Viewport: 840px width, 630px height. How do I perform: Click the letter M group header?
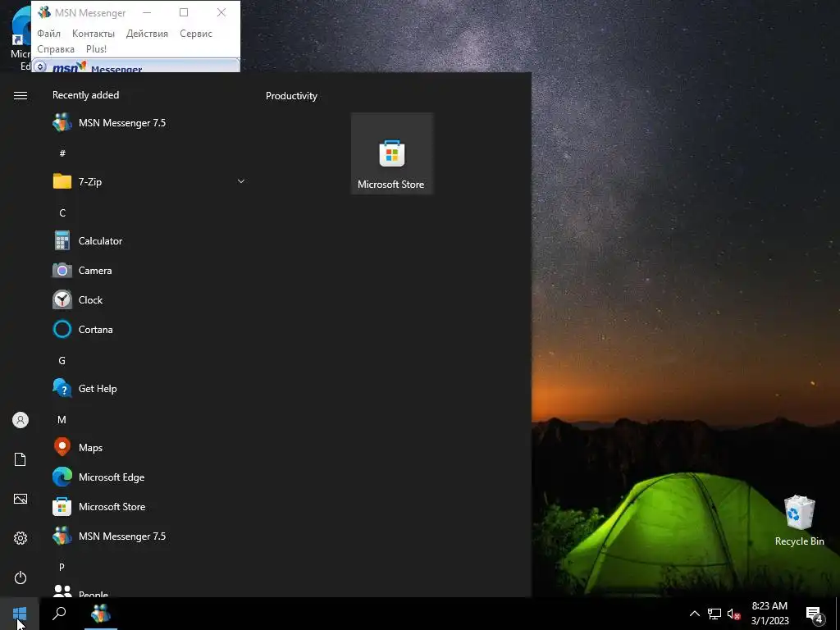coord(62,419)
